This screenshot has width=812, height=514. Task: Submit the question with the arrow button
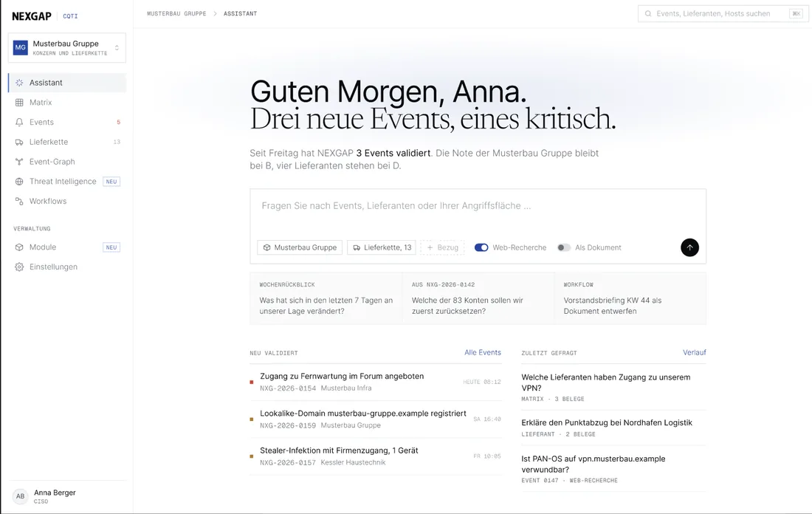pyautogui.click(x=689, y=247)
